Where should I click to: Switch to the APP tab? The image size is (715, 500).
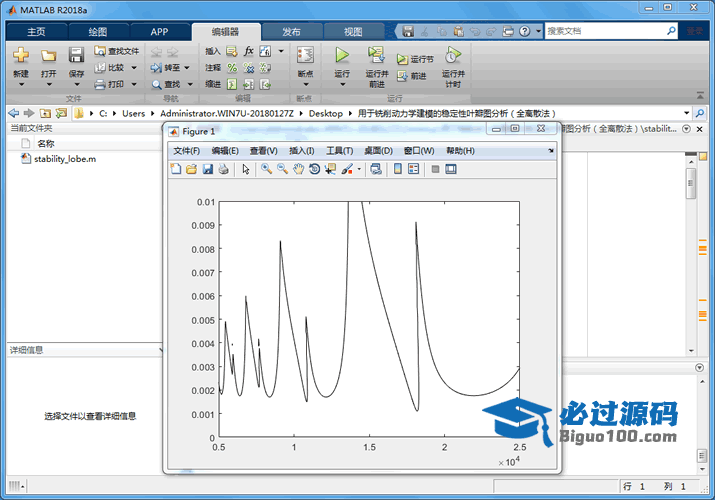coord(159,31)
